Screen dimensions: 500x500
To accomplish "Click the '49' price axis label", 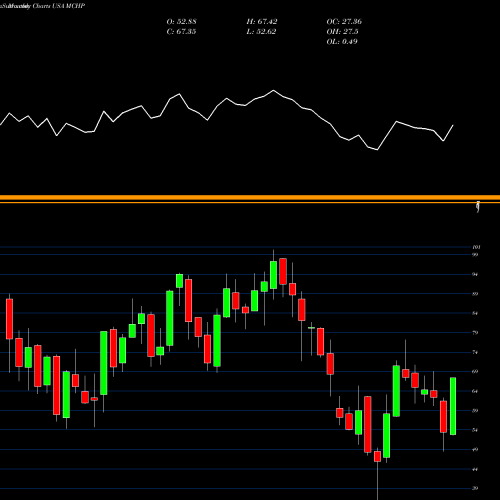I will (475, 449).
